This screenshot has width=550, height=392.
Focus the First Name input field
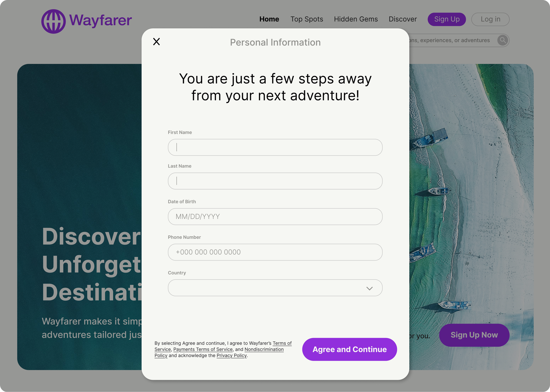275,147
